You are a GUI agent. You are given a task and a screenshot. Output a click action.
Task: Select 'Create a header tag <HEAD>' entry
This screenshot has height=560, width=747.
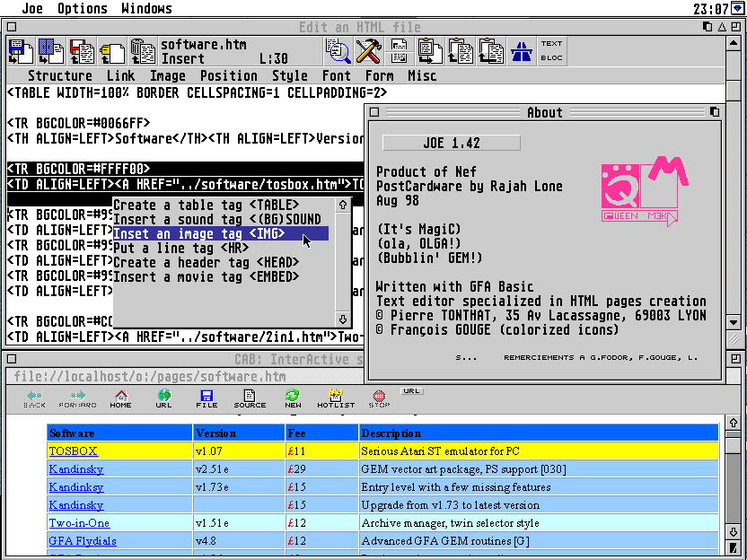click(221, 262)
